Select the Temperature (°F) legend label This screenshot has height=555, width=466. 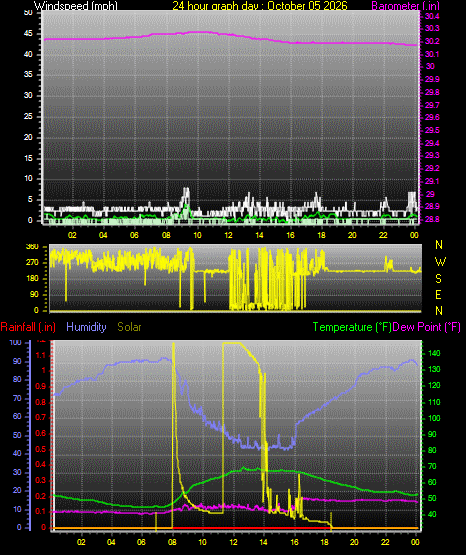352,327
